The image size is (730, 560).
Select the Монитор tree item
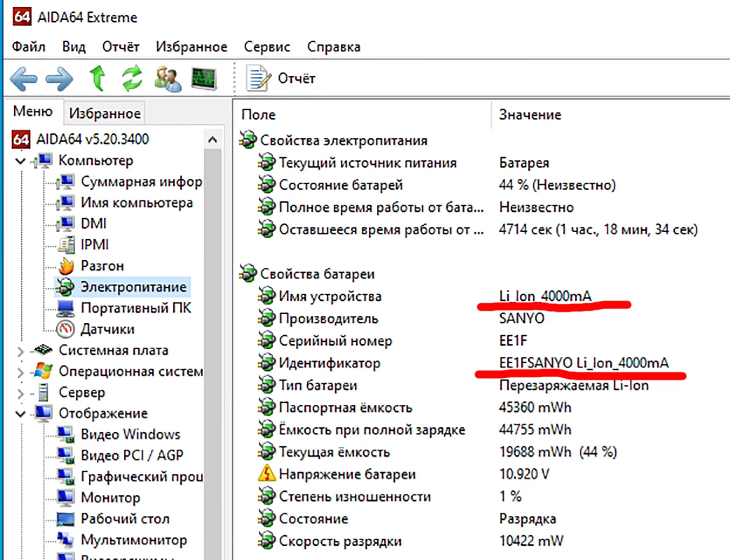tap(110, 498)
